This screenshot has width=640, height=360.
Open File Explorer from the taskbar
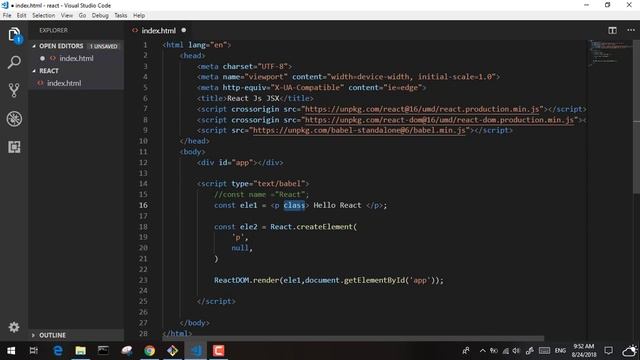tap(80, 351)
